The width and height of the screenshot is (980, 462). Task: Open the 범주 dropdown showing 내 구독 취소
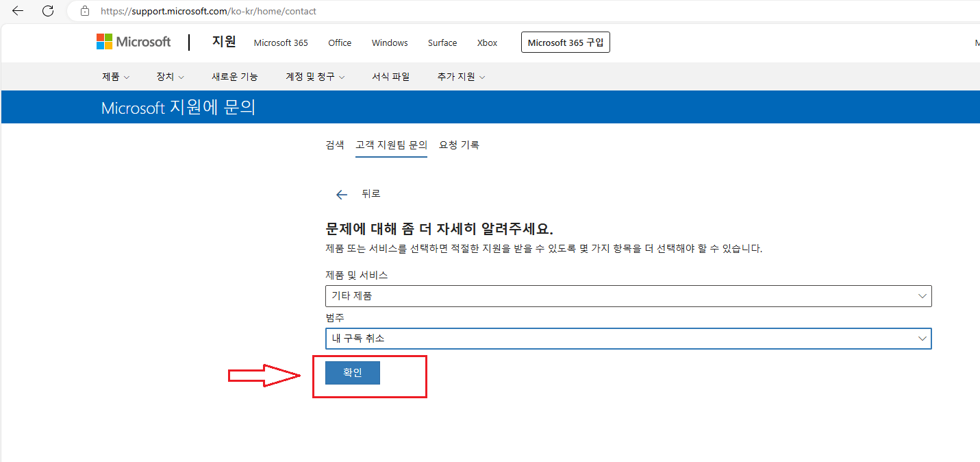click(628, 339)
